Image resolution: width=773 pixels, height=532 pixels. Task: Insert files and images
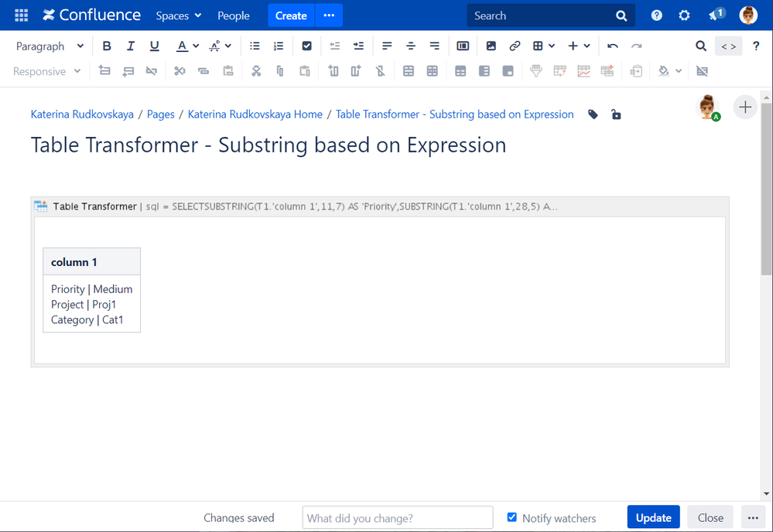coord(491,46)
